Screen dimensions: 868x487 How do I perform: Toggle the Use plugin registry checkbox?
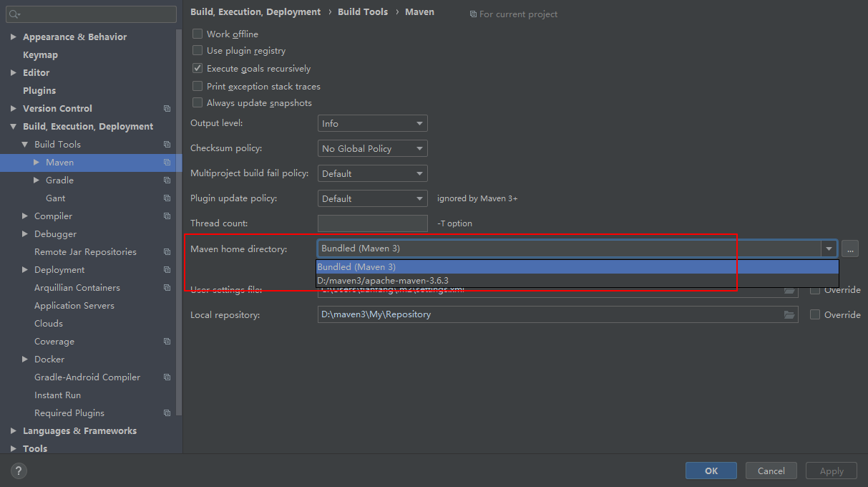[198, 51]
